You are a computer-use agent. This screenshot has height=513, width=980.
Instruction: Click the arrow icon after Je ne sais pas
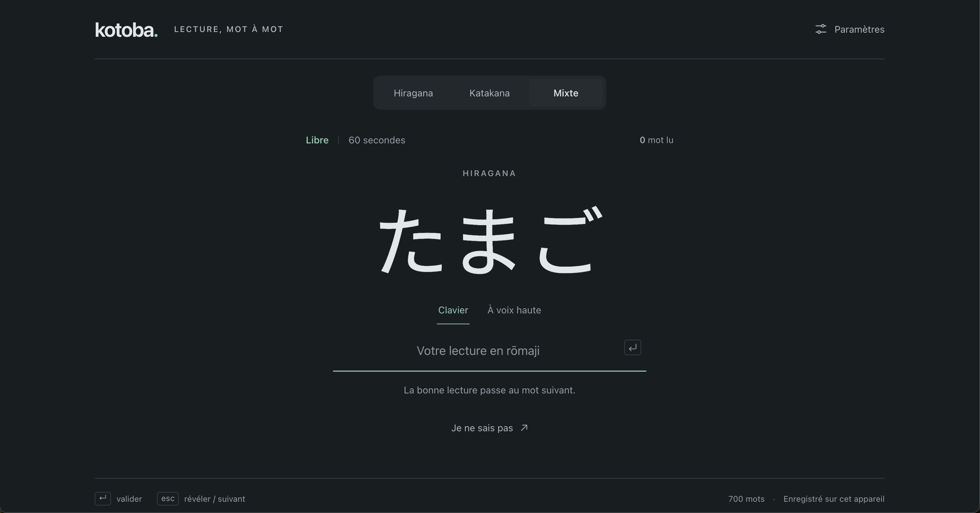click(524, 428)
